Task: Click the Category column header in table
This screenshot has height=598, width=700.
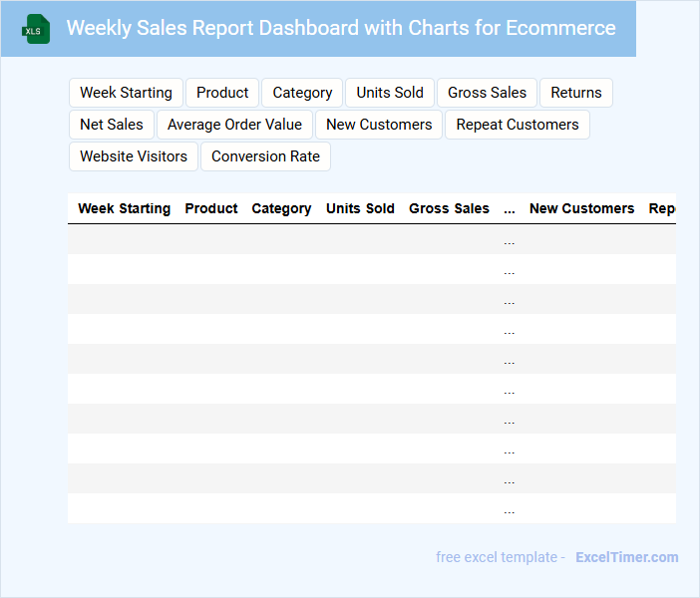Action: (281, 208)
